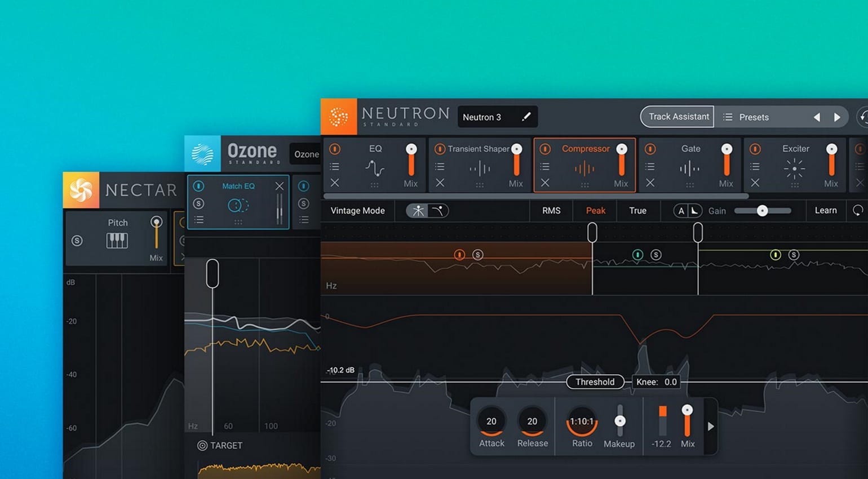Solo the Ozone Match EQ module
The width and height of the screenshot is (868, 479).
point(198,203)
